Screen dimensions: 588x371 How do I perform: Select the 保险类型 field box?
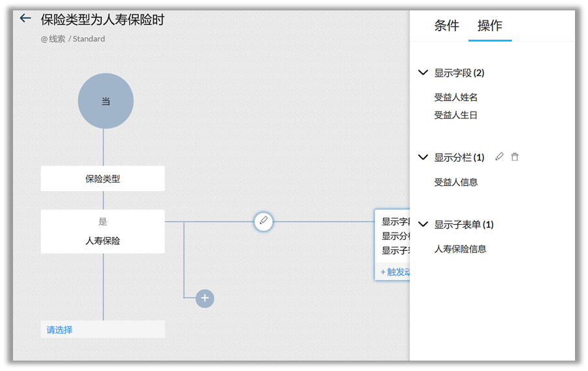click(x=103, y=179)
